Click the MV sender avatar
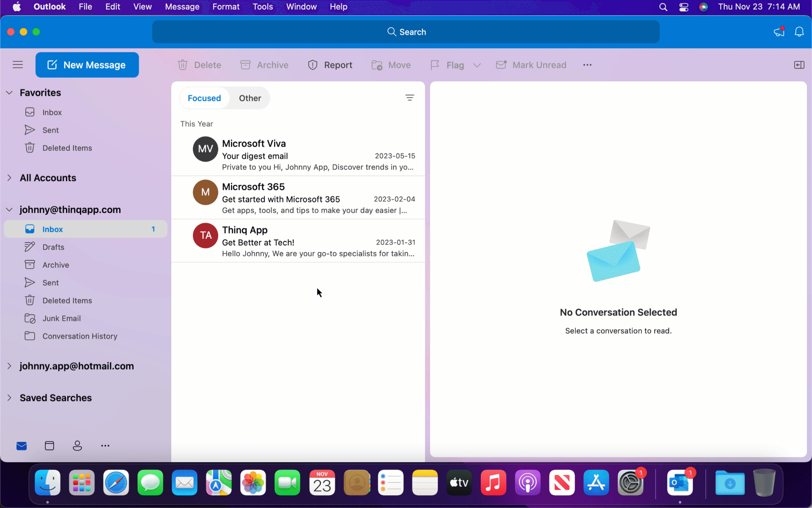812x508 pixels. (206, 149)
